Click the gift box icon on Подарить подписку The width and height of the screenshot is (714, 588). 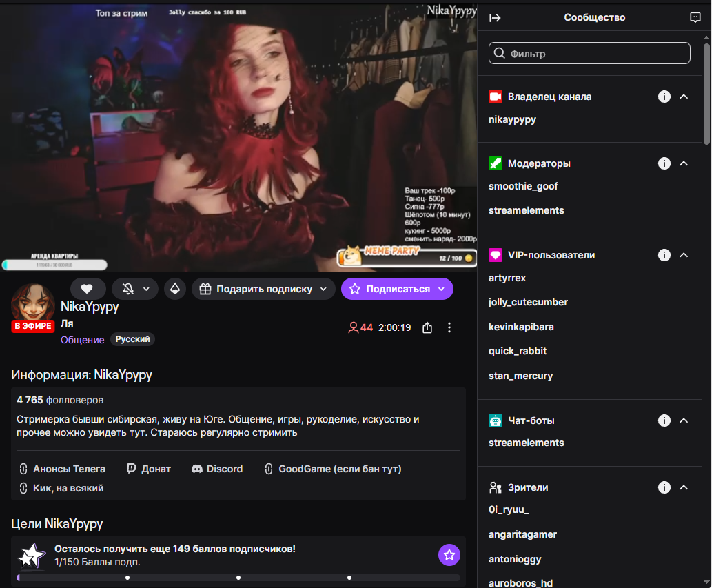pyautogui.click(x=205, y=289)
